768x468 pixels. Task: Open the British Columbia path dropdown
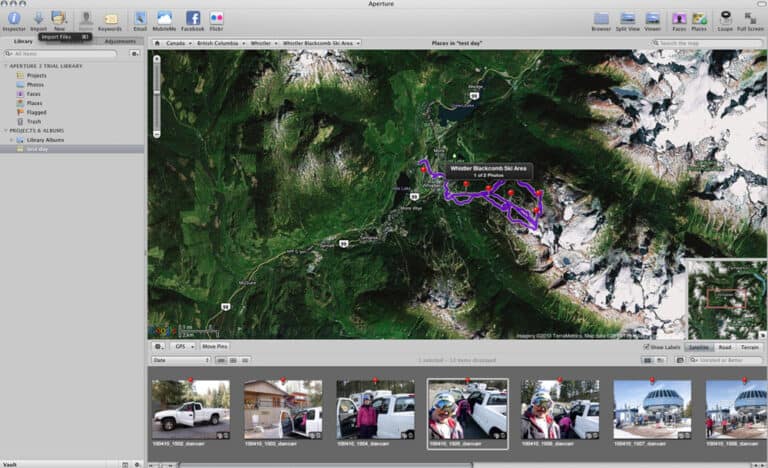tap(220, 43)
